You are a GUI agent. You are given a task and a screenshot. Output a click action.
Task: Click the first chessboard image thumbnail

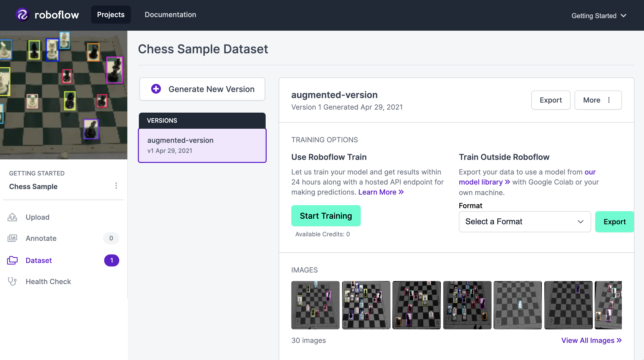tap(315, 305)
